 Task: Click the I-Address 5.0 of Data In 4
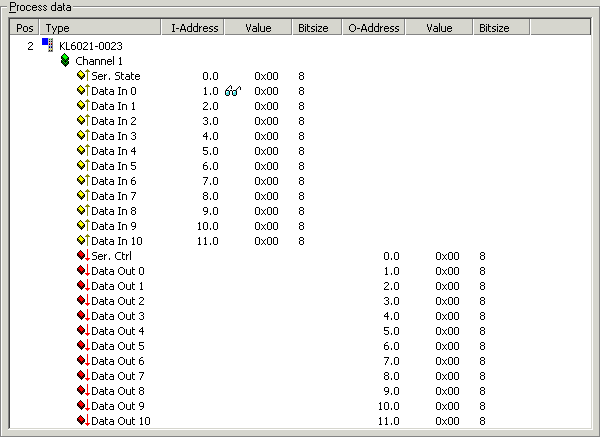coord(210,151)
